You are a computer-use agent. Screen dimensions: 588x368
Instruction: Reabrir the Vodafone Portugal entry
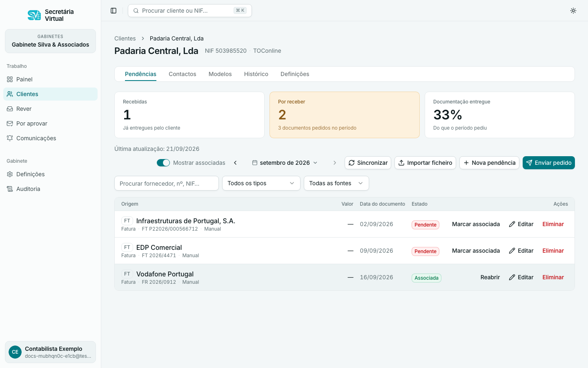(490, 277)
